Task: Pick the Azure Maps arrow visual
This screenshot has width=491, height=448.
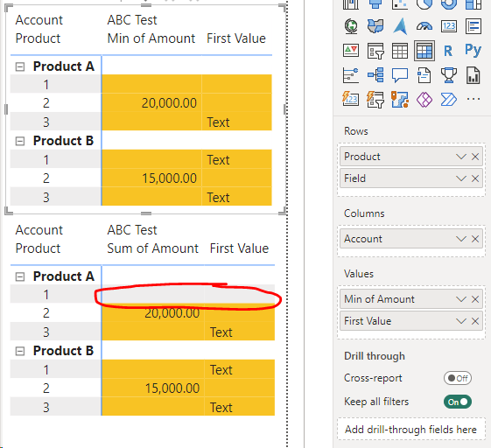Action: pos(400,26)
